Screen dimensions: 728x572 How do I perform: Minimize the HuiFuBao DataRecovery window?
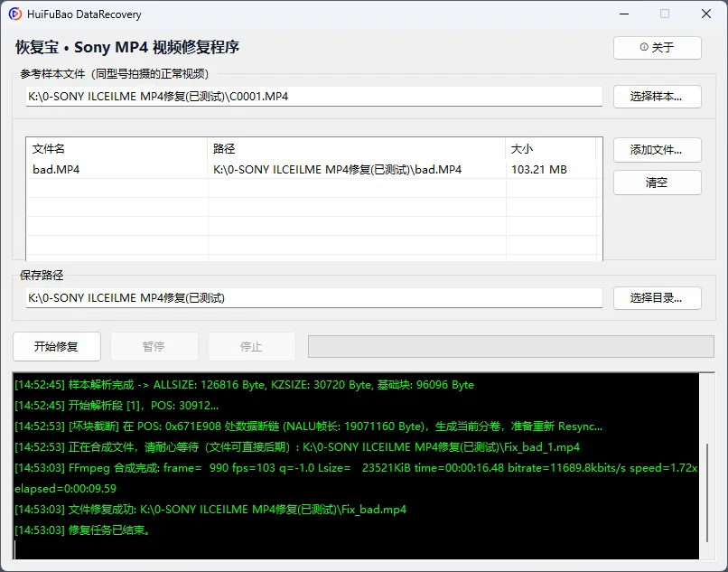pos(624,14)
